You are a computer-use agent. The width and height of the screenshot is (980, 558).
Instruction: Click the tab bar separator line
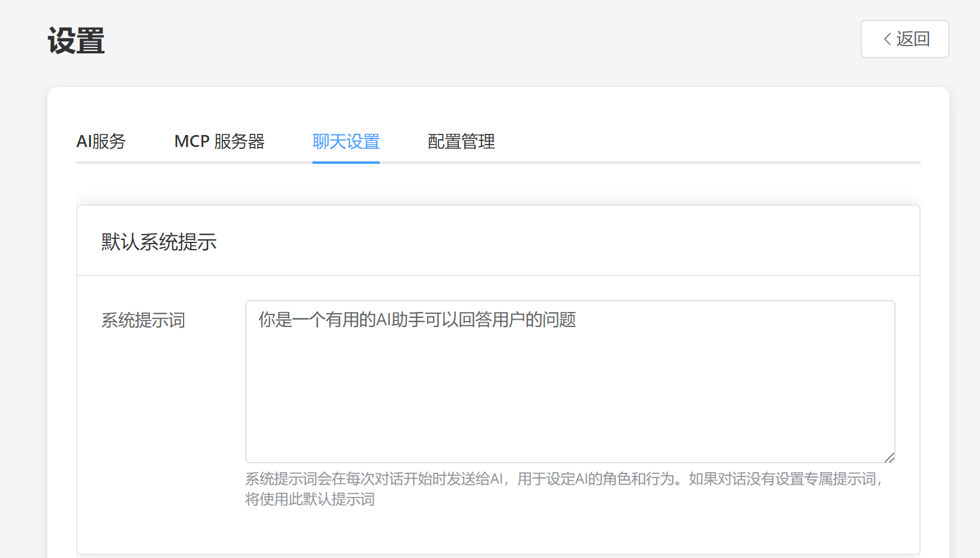click(x=660, y=161)
